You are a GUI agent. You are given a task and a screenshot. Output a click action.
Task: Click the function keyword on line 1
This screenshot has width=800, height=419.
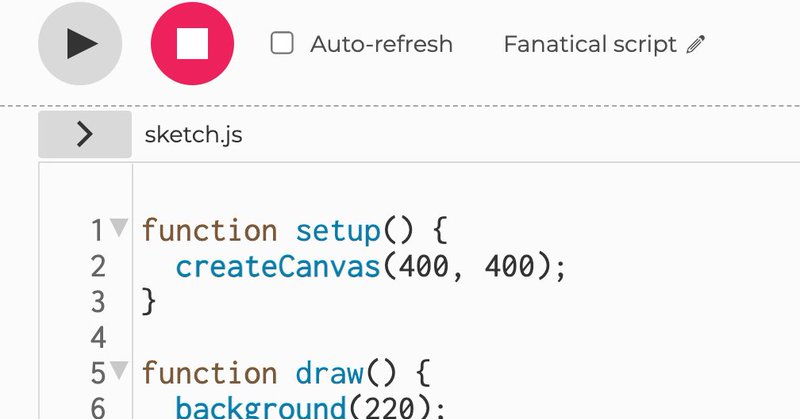209,231
